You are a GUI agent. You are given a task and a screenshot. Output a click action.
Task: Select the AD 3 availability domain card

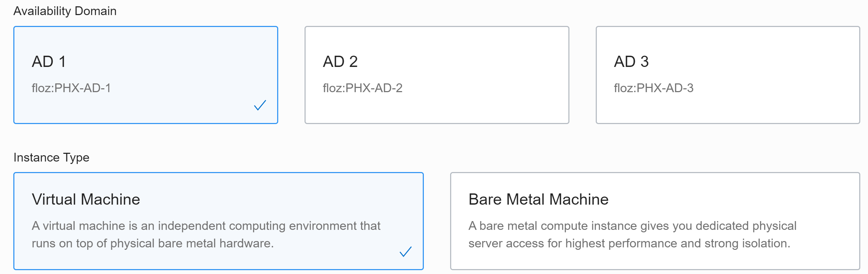pos(728,75)
